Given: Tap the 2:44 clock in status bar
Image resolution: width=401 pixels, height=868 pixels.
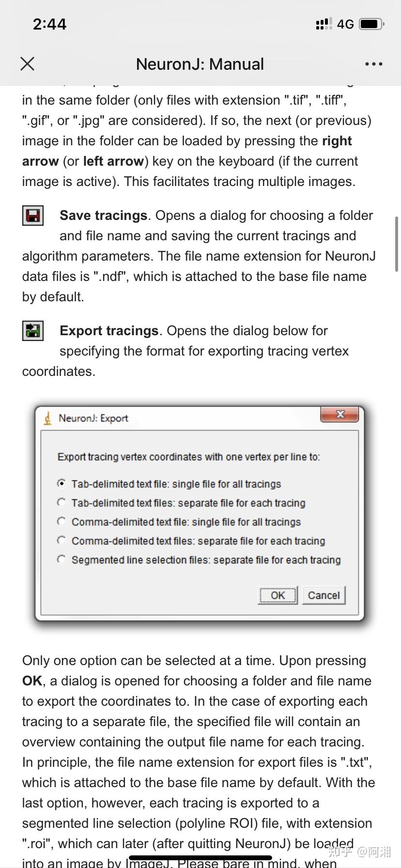Looking at the screenshot, I should (x=49, y=24).
